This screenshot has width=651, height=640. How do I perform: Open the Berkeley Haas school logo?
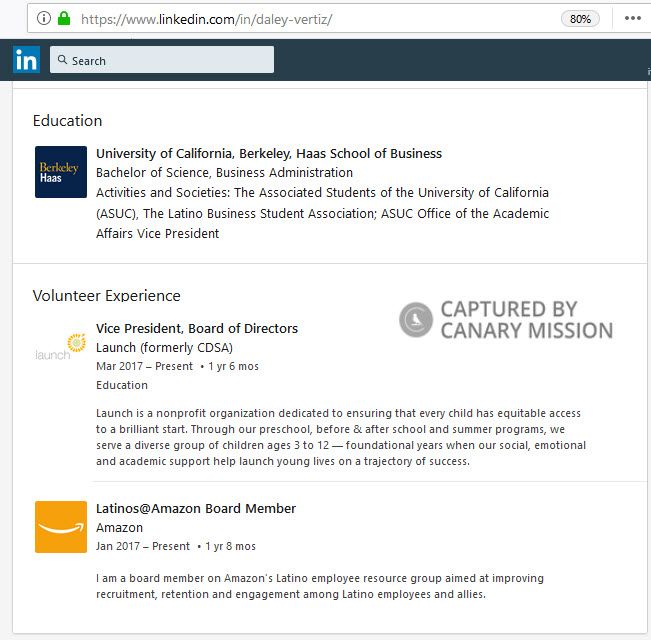coord(61,172)
